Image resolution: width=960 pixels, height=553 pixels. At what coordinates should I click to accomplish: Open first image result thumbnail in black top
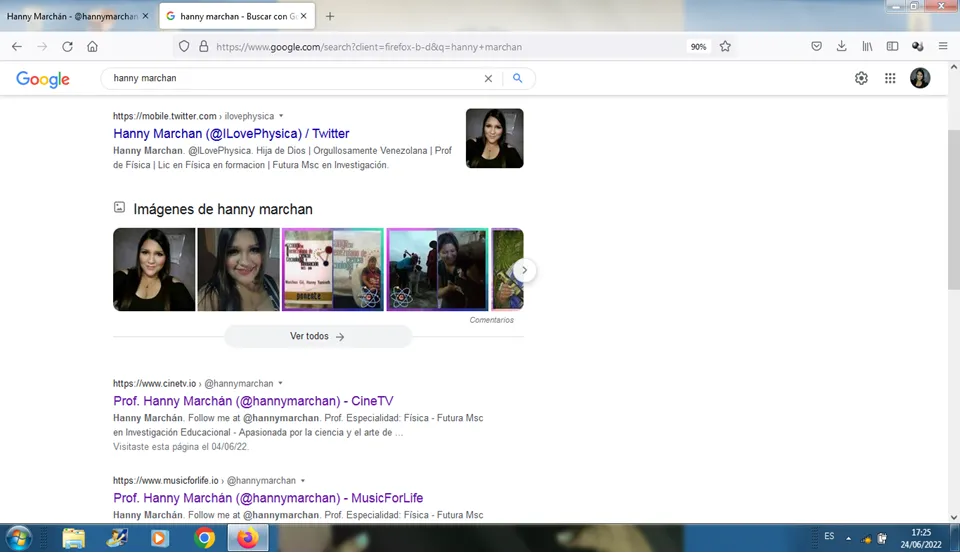click(x=154, y=269)
